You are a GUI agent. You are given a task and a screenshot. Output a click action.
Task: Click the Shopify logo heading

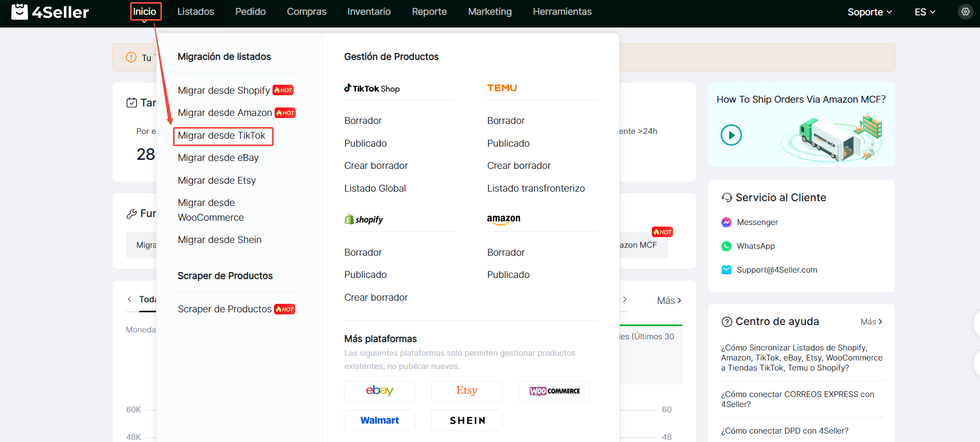pos(364,219)
